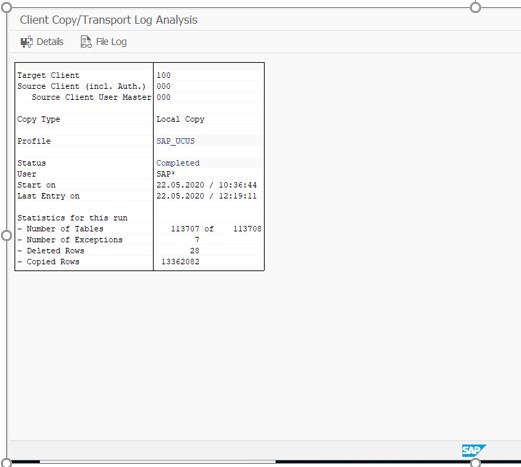Click the top-left corner selection handle
This screenshot has height=467, width=521.
[x=6, y=7]
